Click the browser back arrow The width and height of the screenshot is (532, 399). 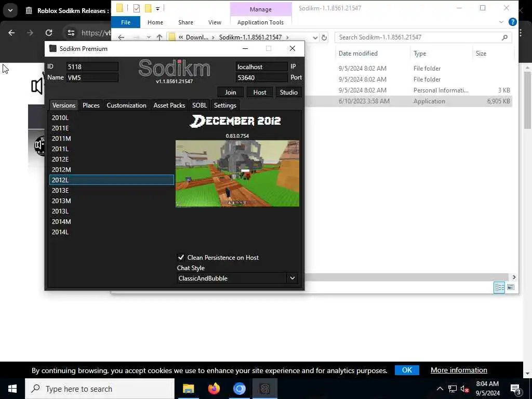11,33
